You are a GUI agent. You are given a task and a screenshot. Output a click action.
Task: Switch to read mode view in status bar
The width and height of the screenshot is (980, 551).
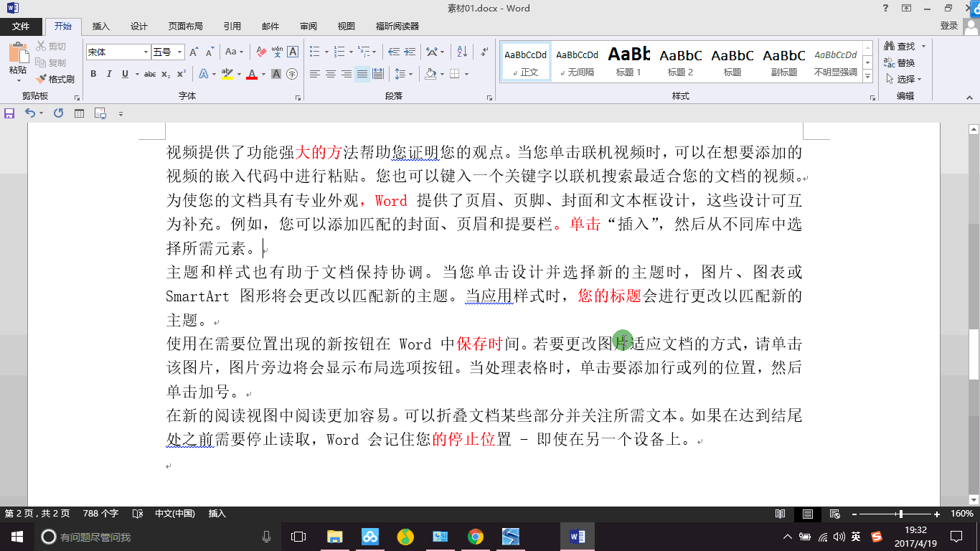click(x=781, y=514)
